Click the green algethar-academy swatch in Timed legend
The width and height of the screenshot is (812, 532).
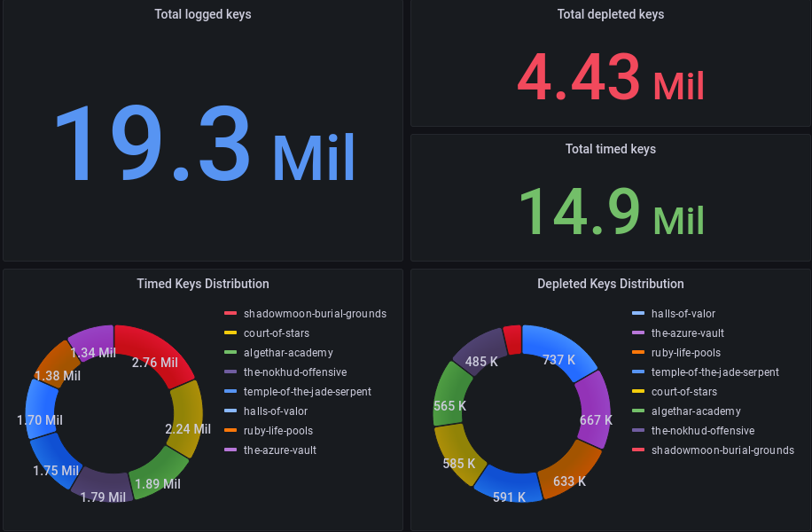230,353
